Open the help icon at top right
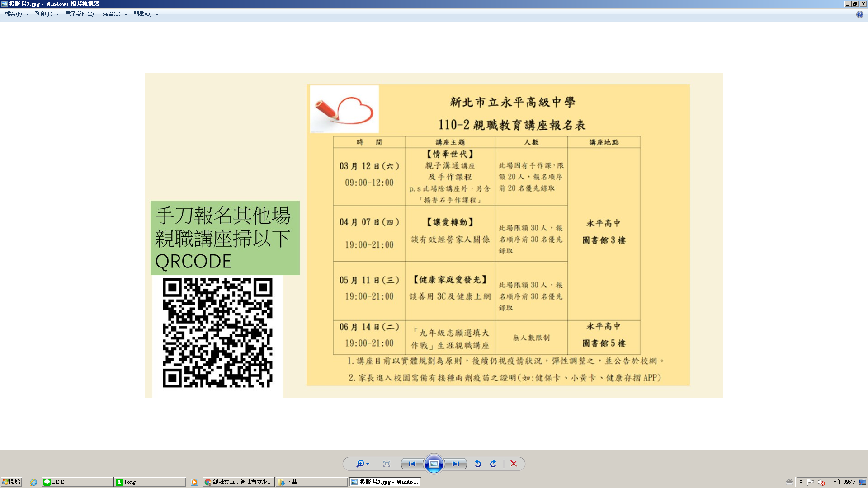Screen dimensions: 868x488 [859, 14]
